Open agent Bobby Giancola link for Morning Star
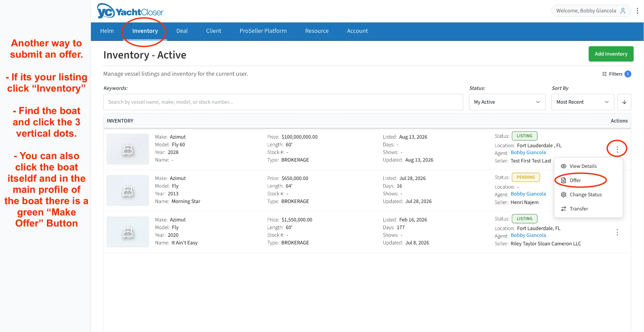 528,194
